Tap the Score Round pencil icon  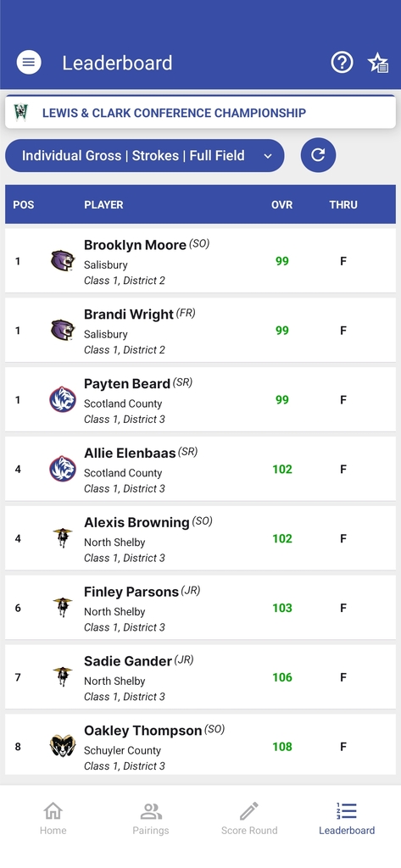click(249, 811)
